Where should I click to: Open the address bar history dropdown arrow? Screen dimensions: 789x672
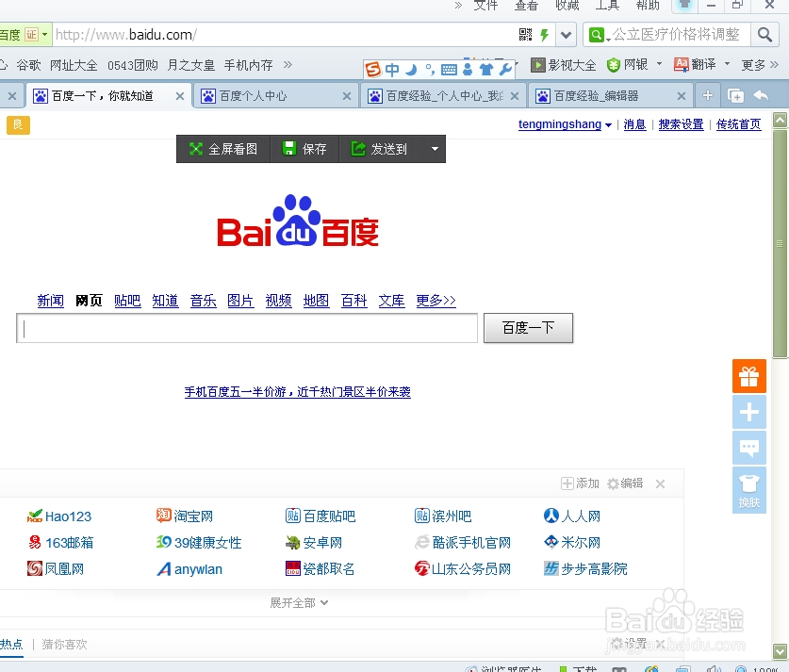point(567,35)
